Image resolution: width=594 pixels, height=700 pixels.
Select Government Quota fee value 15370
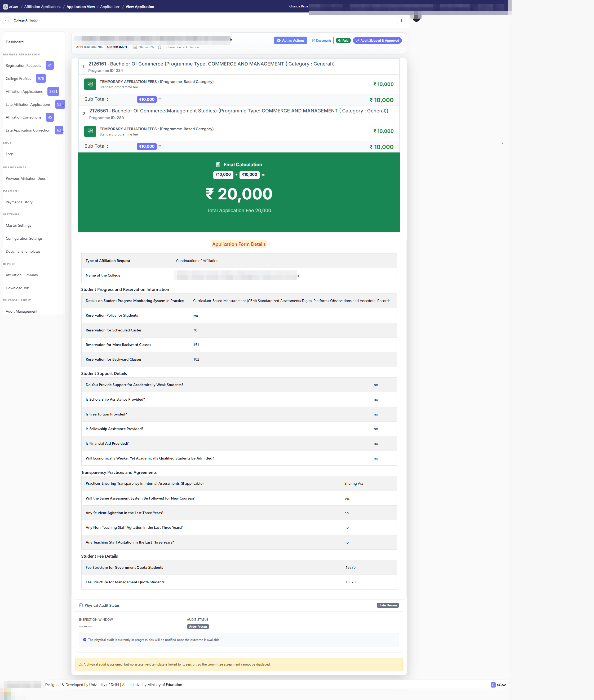click(x=350, y=567)
